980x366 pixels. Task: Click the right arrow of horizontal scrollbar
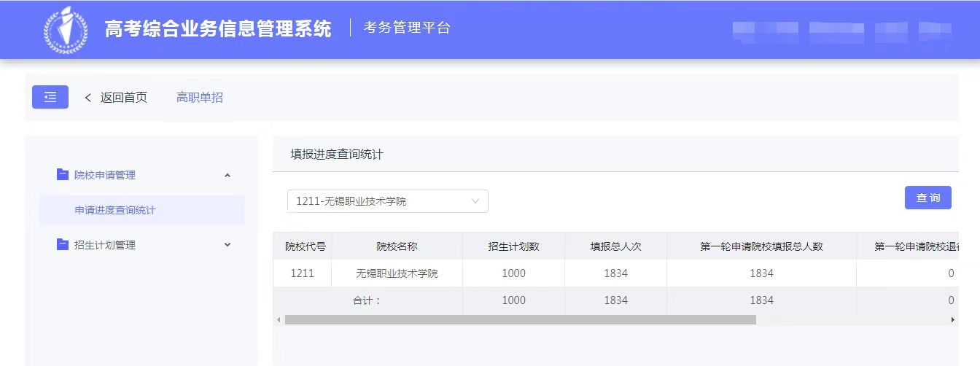[x=952, y=320]
